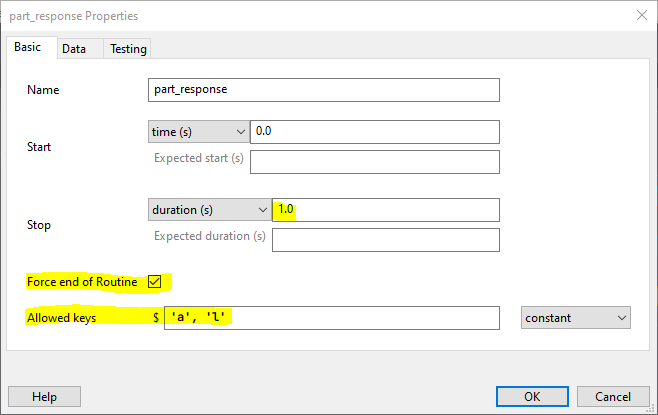The height and width of the screenshot is (415, 658).
Task: Open the Stop type 'duration (s)' dropdown
Action: click(x=209, y=210)
